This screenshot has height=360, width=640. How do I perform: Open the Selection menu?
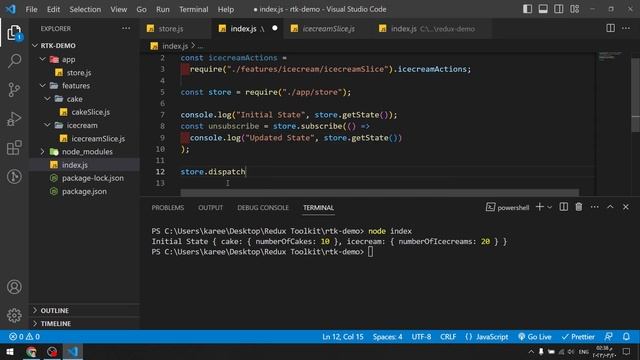pos(85,9)
